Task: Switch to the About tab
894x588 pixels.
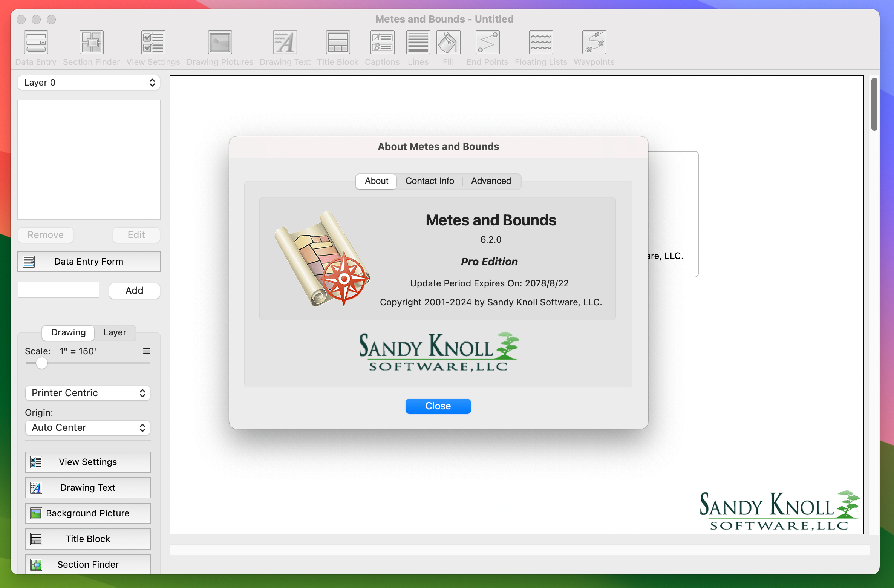Action: coord(376,181)
